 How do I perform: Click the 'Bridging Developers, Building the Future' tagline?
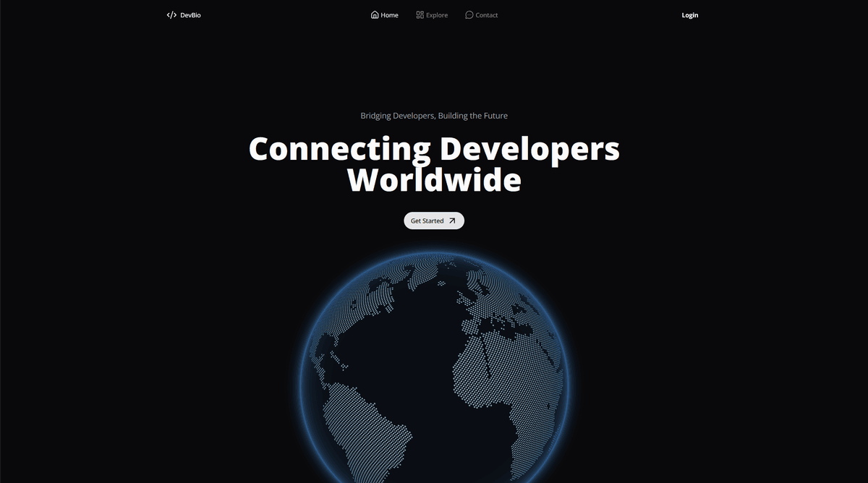click(x=434, y=115)
